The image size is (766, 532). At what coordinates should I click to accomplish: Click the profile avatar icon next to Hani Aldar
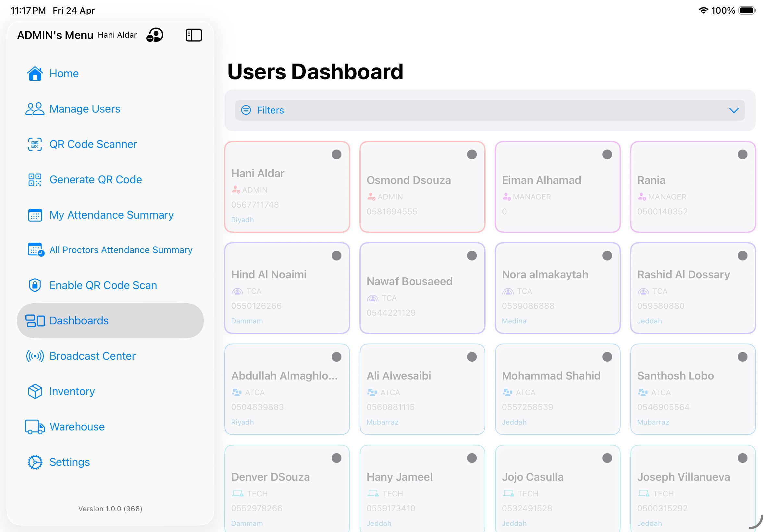point(155,35)
